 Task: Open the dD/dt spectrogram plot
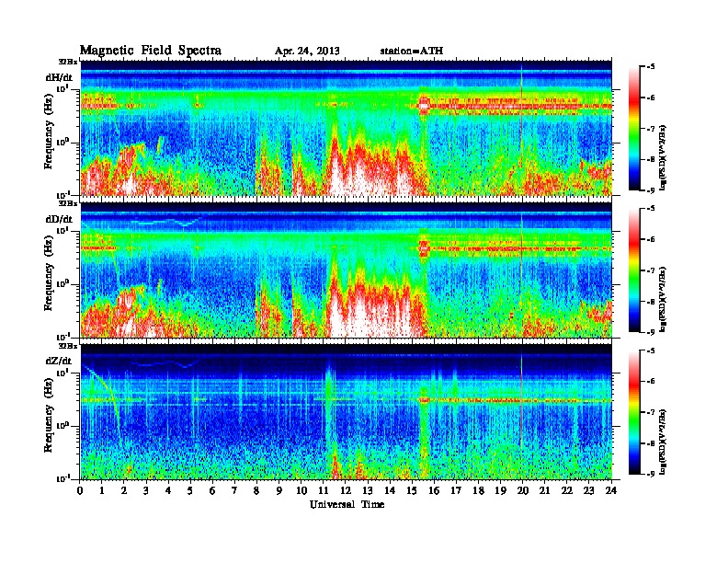click(x=347, y=270)
